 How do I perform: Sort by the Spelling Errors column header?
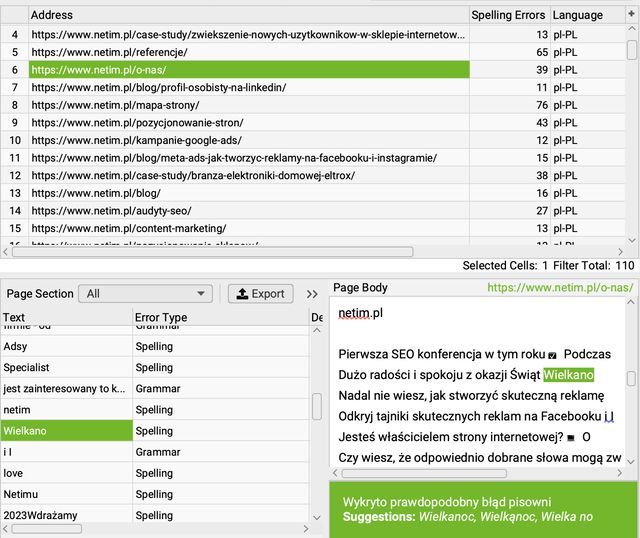pyautogui.click(x=508, y=15)
